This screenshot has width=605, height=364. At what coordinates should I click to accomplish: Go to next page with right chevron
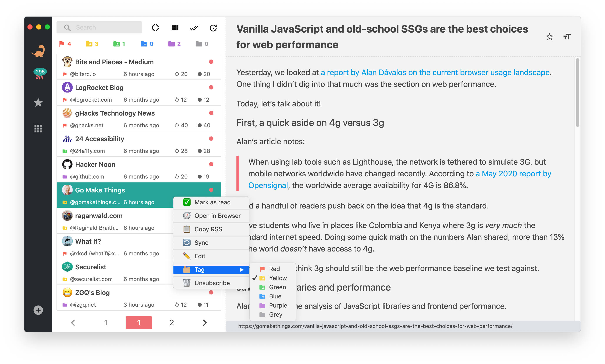[204, 323]
